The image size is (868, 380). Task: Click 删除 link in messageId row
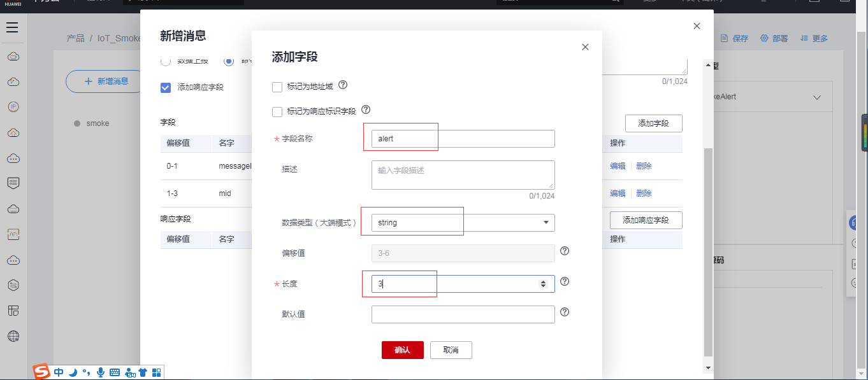(x=644, y=166)
